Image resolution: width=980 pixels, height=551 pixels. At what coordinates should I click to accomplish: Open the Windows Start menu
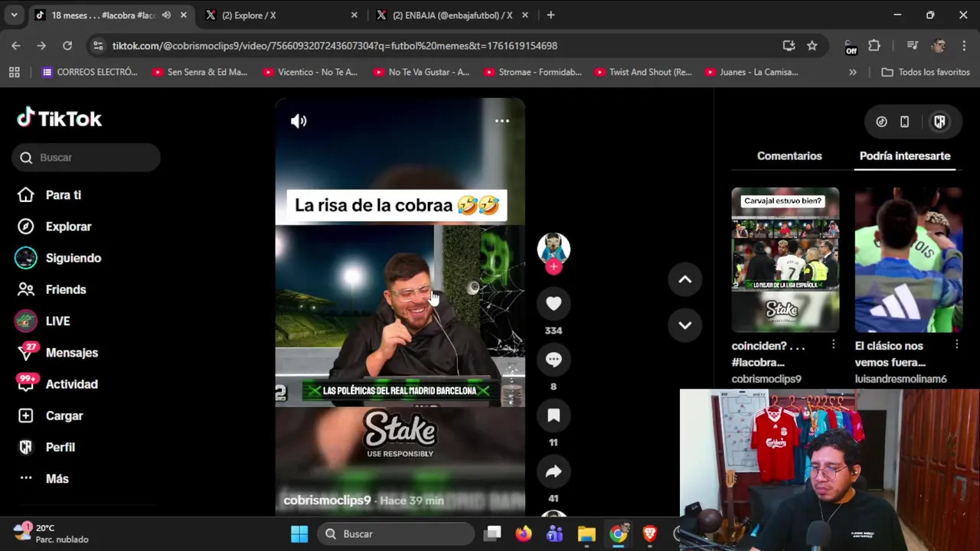[x=299, y=534]
